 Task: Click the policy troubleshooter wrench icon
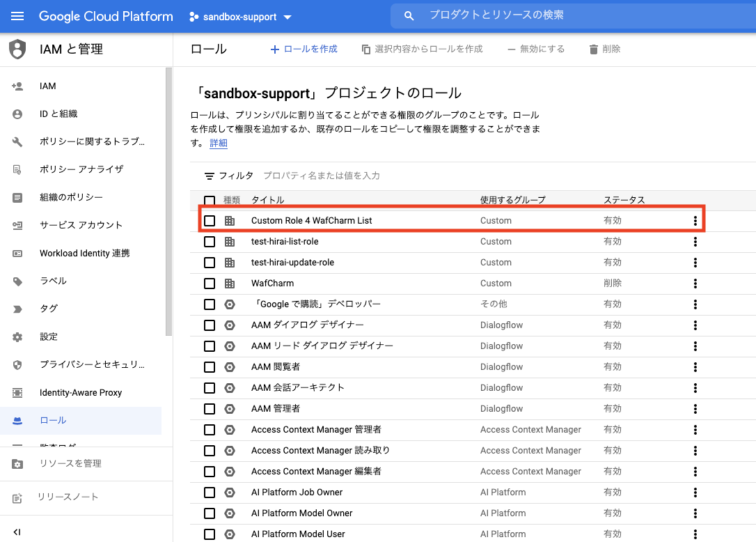[17, 142]
